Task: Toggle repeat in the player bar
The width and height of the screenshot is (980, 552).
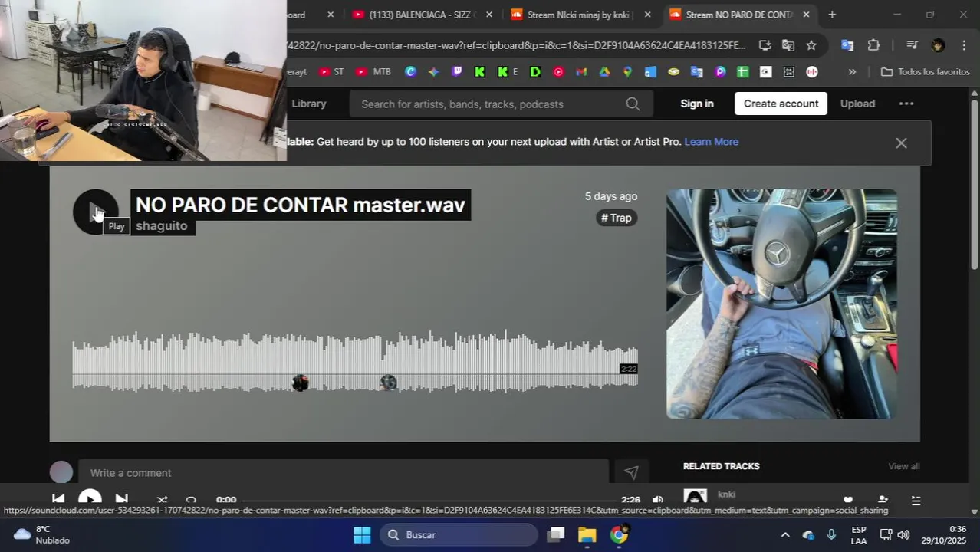Action: pos(191,501)
